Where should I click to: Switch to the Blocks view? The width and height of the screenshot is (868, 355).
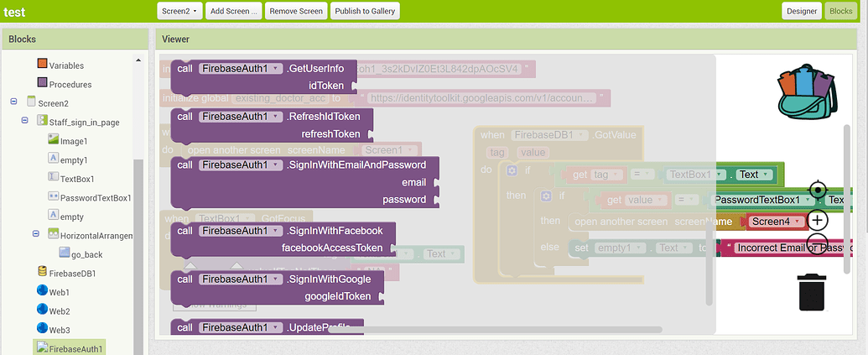click(x=840, y=11)
